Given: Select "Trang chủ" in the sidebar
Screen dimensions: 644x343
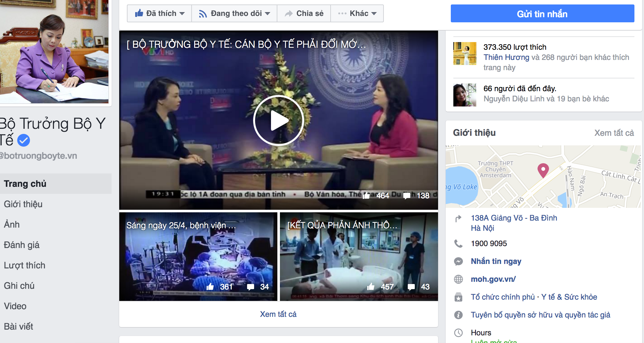Looking at the screenshot, I should tap(56, 184).
